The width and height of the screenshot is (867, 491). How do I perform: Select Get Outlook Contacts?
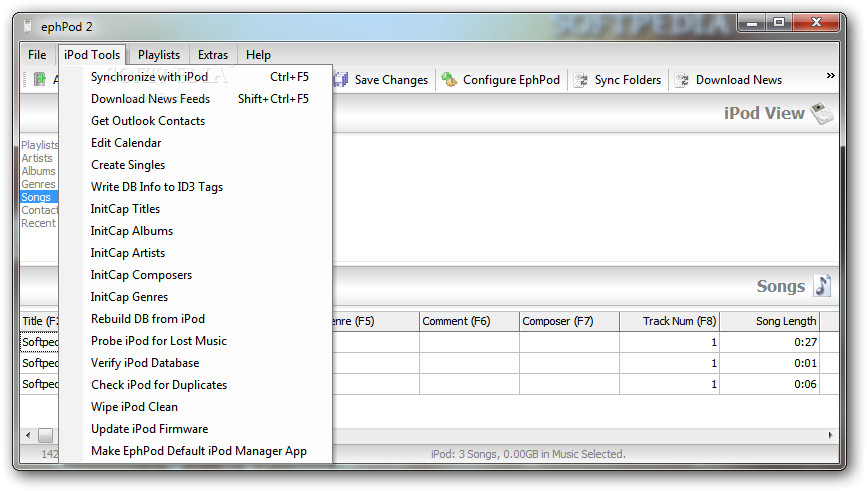pyautogui.click(x=196, y=121)
